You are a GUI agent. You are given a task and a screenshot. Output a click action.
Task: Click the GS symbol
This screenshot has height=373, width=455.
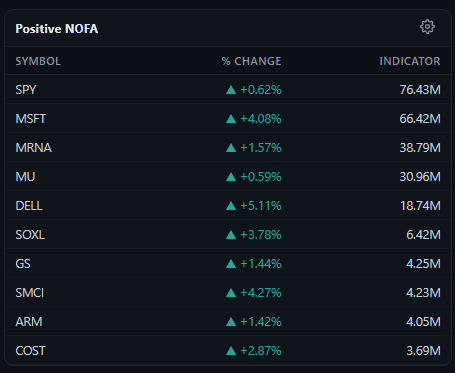pos(23,264)
